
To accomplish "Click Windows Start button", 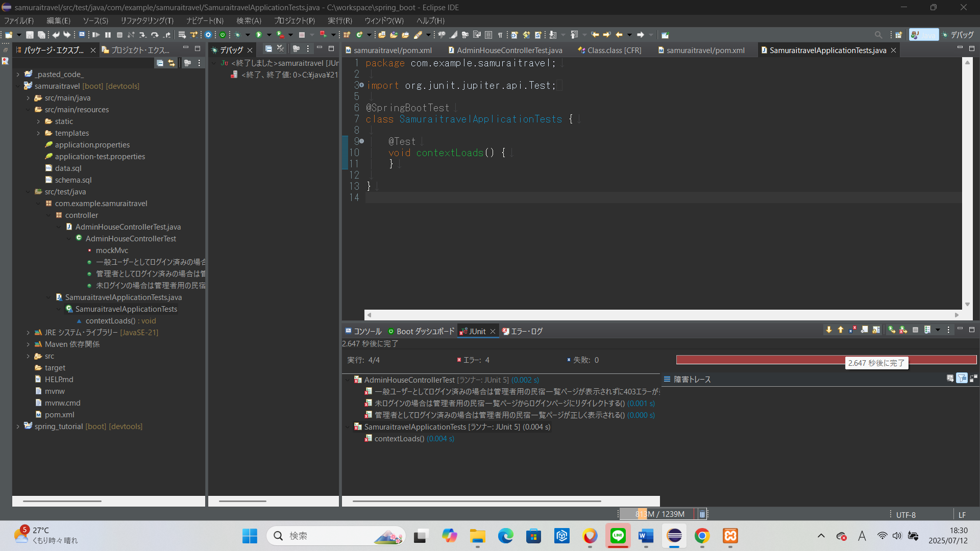I will tap(250, 536).
